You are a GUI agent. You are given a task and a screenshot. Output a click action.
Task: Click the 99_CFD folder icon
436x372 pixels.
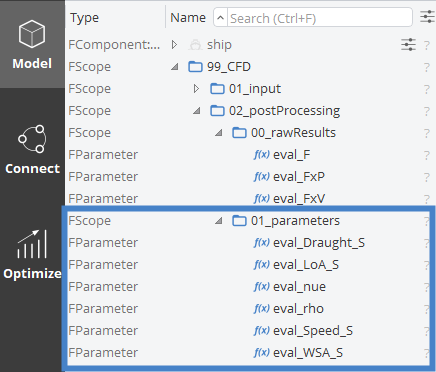click(x=195, y=67)
